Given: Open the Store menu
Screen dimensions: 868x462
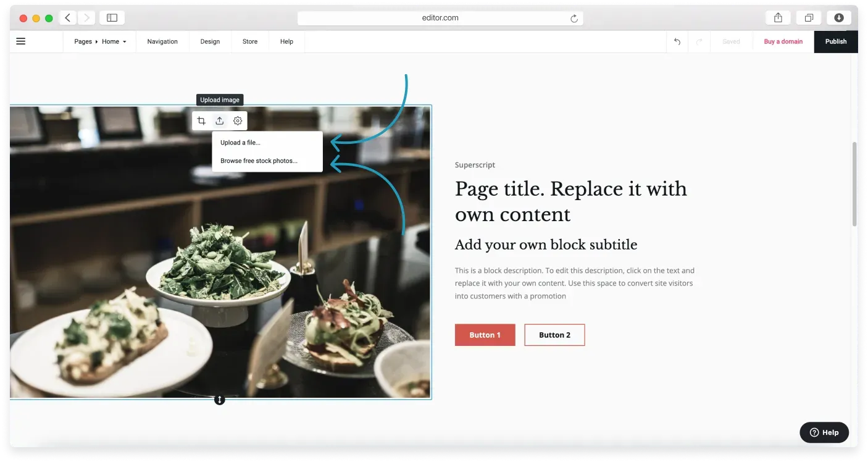Looking at the screenshot, I should (x=250, y=41).
